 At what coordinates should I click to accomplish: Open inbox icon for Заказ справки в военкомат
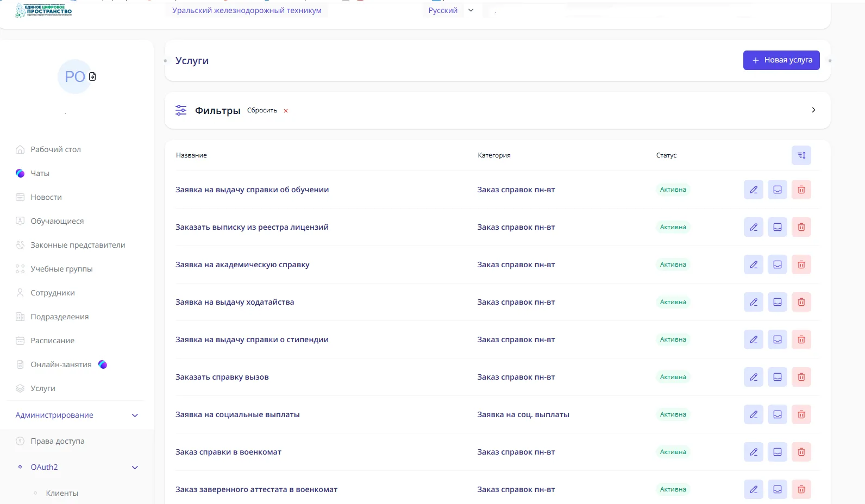[x=777, y=452]
